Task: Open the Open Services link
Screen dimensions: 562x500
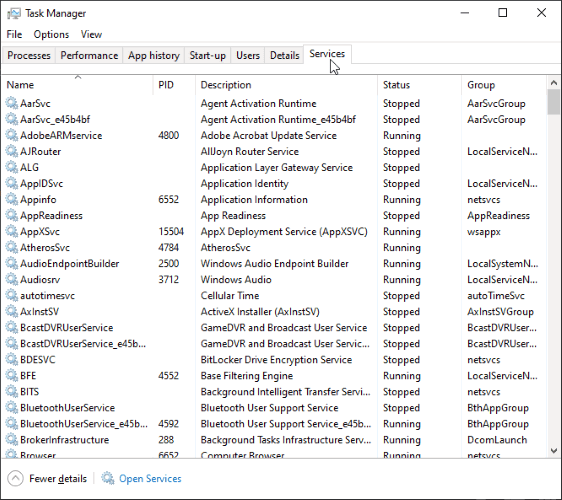Action: pyautogui.click(x=150, y=478)
